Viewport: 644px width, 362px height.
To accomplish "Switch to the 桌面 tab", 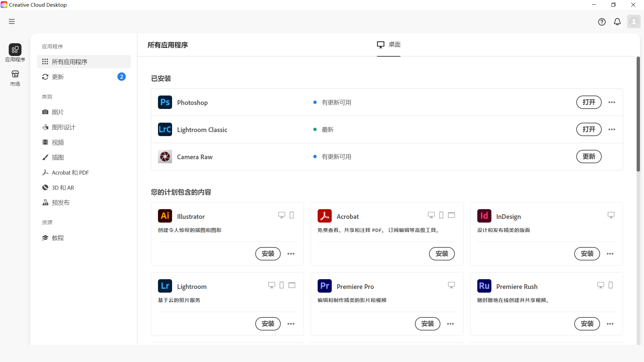I will click(x=388, y=45).
